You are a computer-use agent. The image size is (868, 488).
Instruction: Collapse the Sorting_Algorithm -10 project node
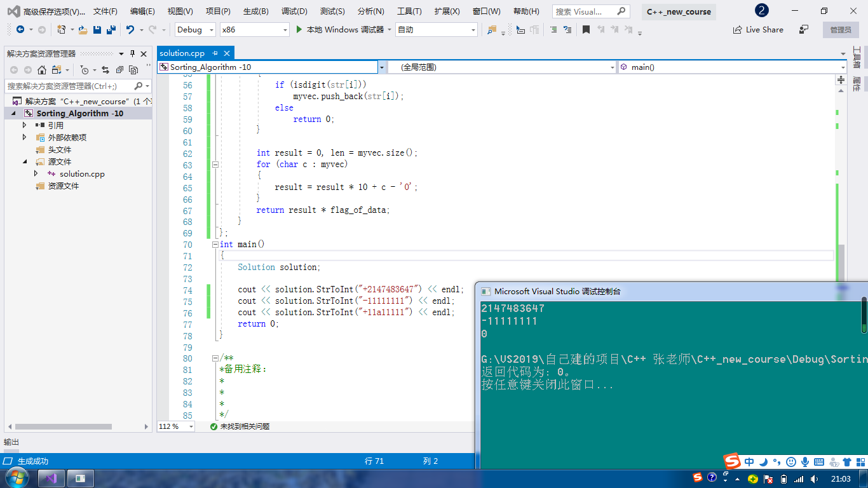(x=13, y=113)
